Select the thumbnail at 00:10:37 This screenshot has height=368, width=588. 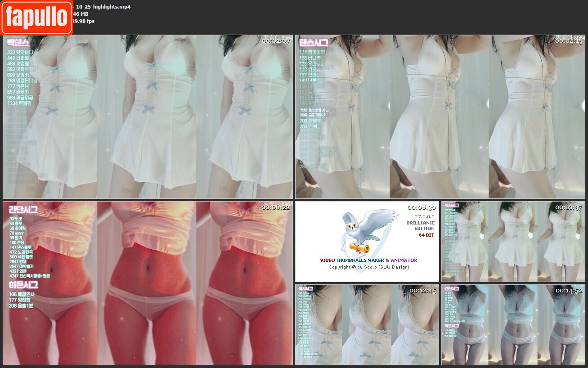coord(513,242)
